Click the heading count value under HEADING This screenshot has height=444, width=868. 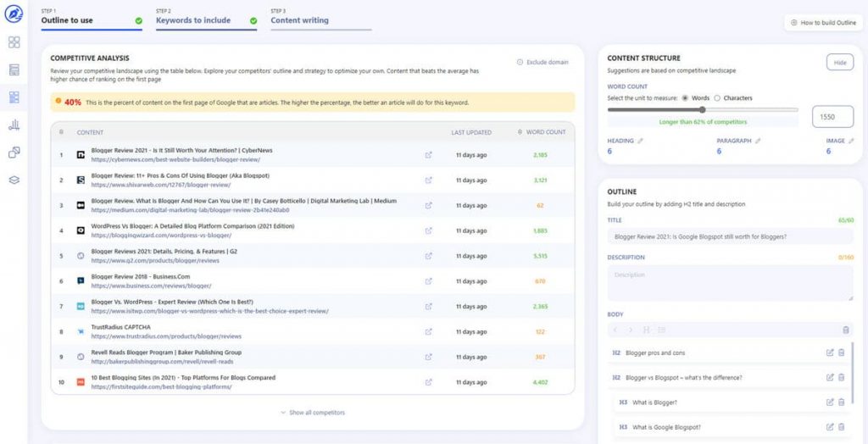[x=609, y=151]
